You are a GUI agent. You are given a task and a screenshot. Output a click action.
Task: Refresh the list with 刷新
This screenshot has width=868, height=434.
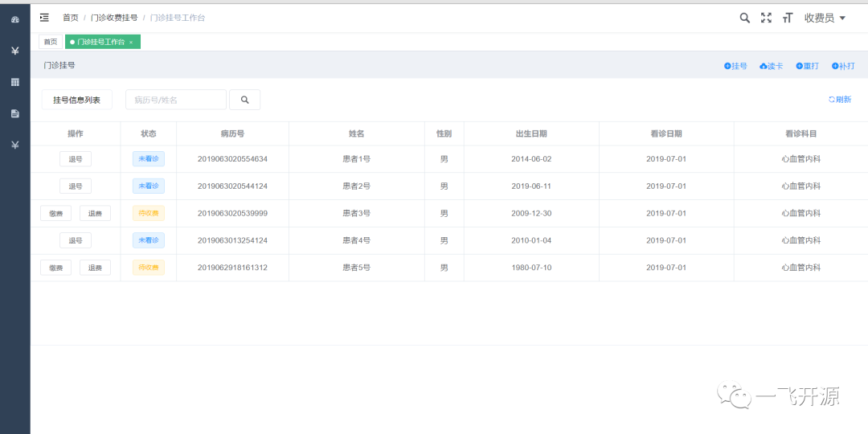click(x=840, y=100)
